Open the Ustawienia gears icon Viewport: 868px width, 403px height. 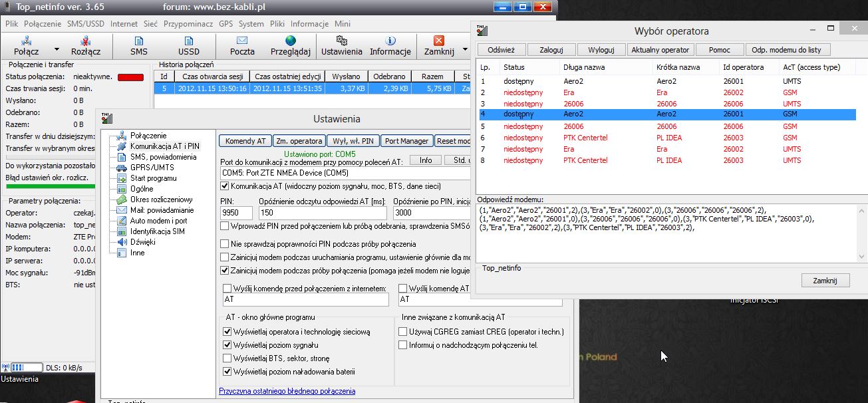[x=341, y=42]
